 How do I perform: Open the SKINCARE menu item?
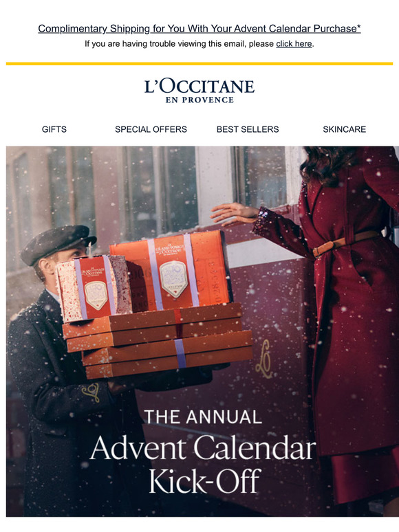(345, 129)
